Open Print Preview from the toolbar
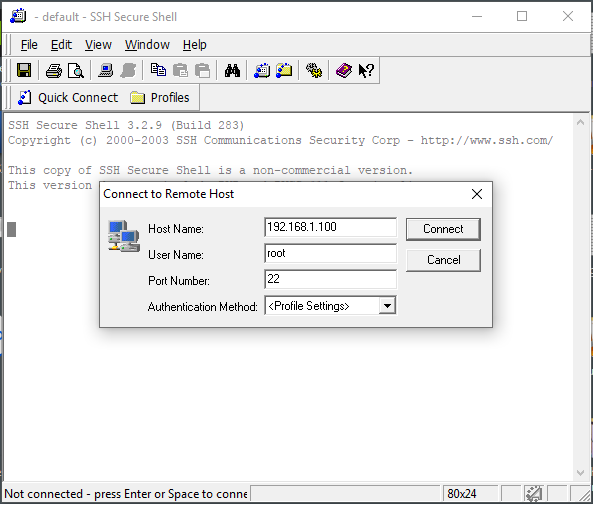598x506 pixels. pos(76,71)
